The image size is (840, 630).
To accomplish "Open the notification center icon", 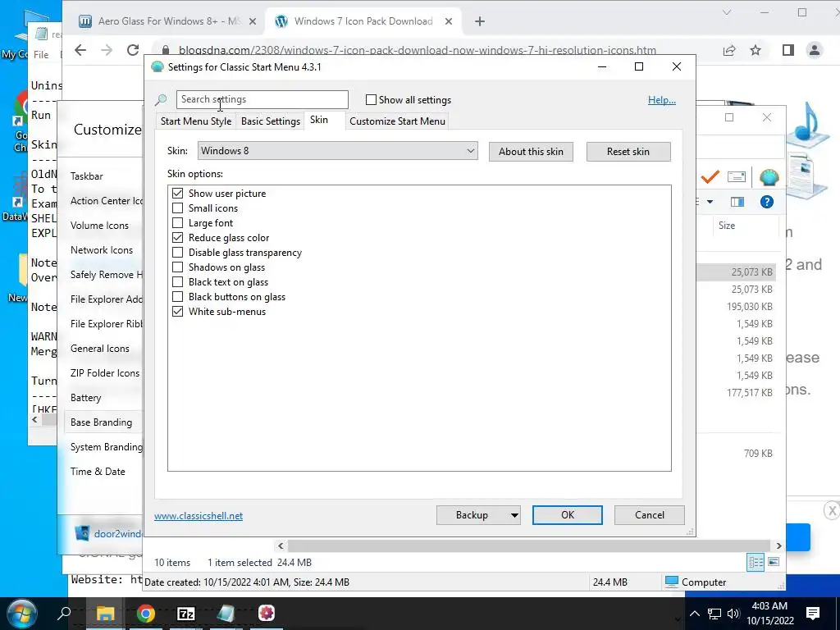I will [813, 614].
